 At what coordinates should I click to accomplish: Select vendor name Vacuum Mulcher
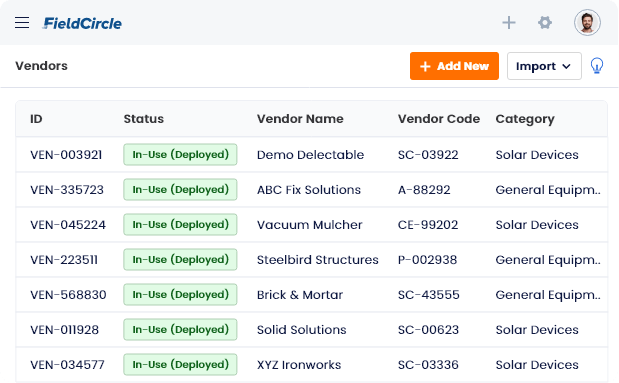(x=310, y=225)
